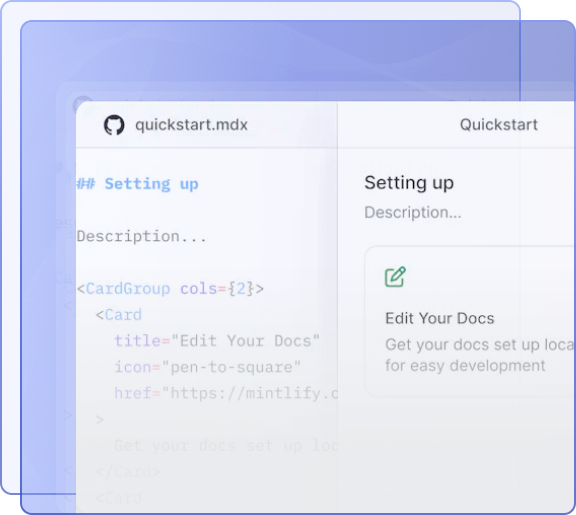Click the opening <Card tag line
This screenshot has height=515, width=576.
pyautogui.click(x=119, y=315)
